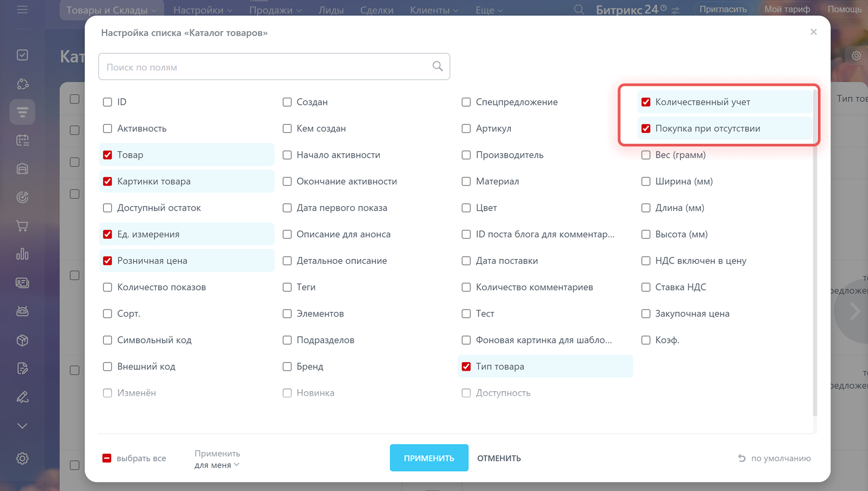Expand the Товары и Склады menu

(x=111, y=10)
